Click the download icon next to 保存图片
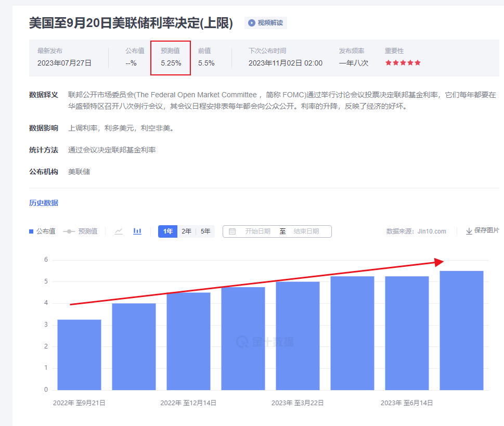 pyautogui.click(x=469, y=231)
